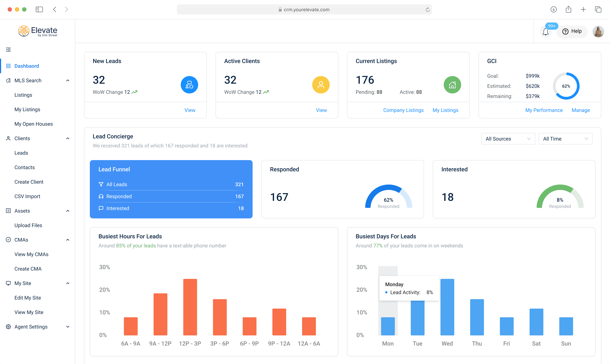Collapse the CMAs section
Image resolution: width=610 pixels, height=364 pixels.
coord(68,240)
